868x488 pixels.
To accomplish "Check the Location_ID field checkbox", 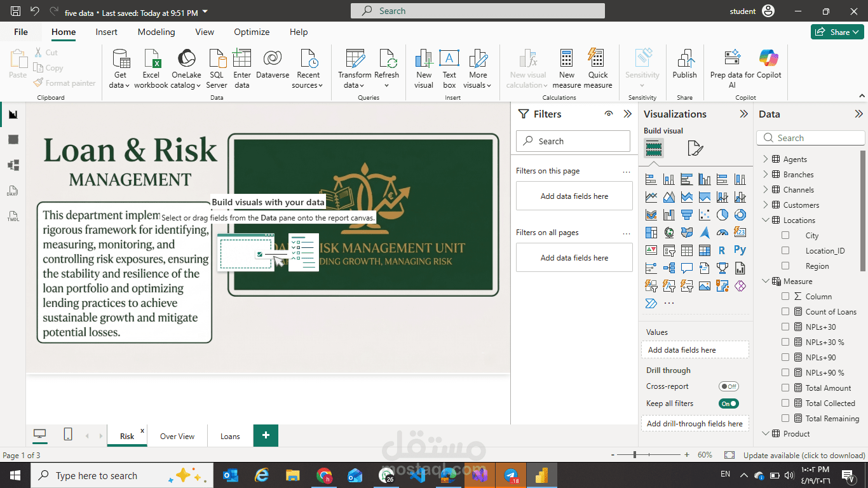I will point(785,250).
